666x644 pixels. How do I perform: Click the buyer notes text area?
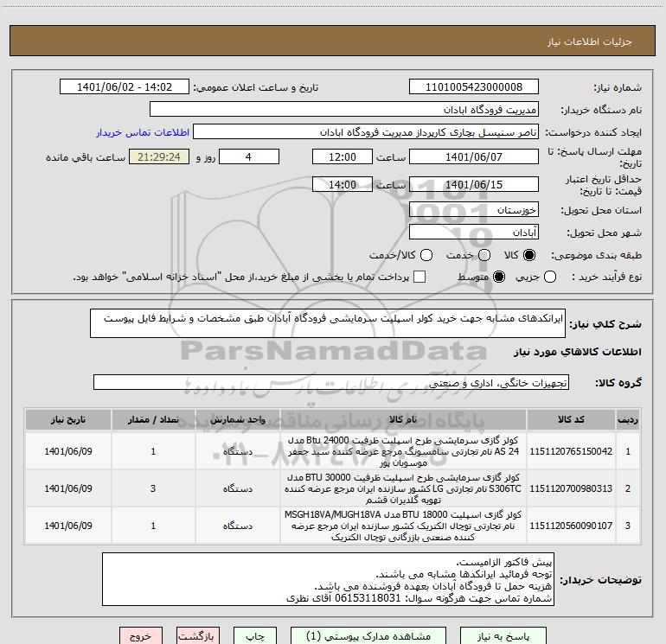point(328,579)
